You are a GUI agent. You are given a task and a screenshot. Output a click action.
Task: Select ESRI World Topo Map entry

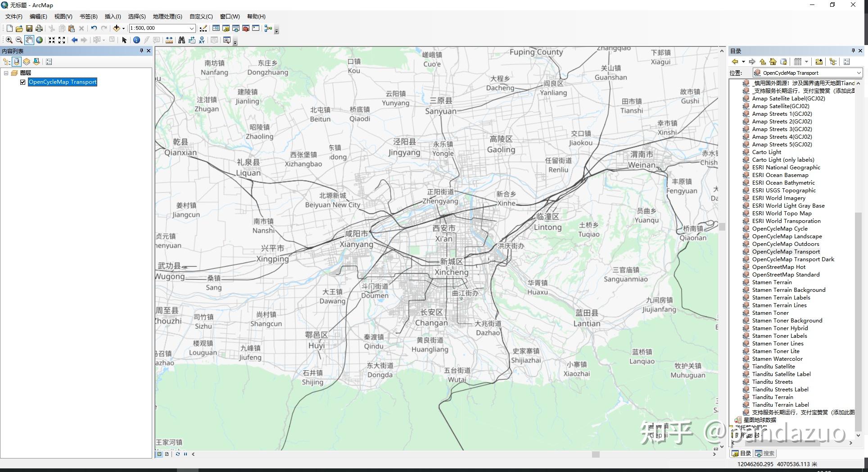[782, 213]
